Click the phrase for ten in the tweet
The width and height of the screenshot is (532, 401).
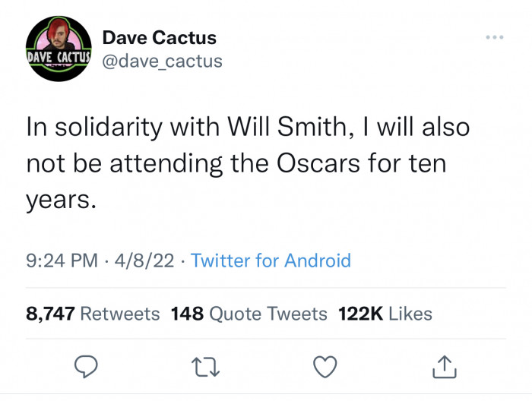click(407, 163)
